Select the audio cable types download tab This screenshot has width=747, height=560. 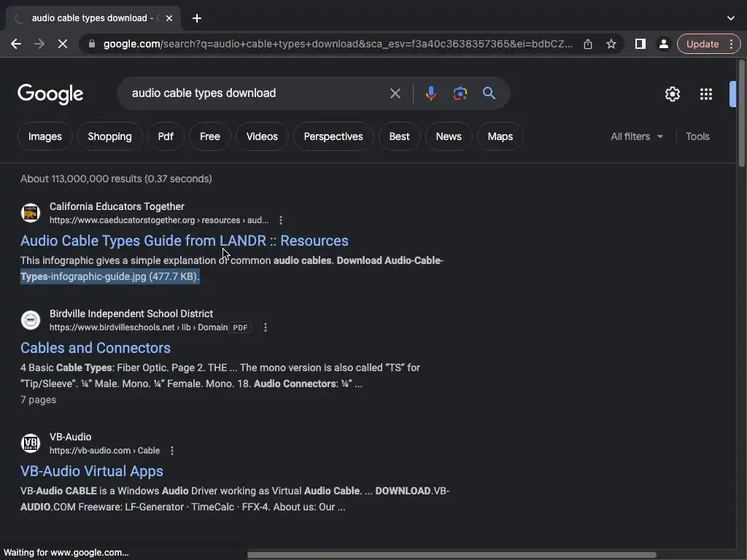[x=93, y=18]
